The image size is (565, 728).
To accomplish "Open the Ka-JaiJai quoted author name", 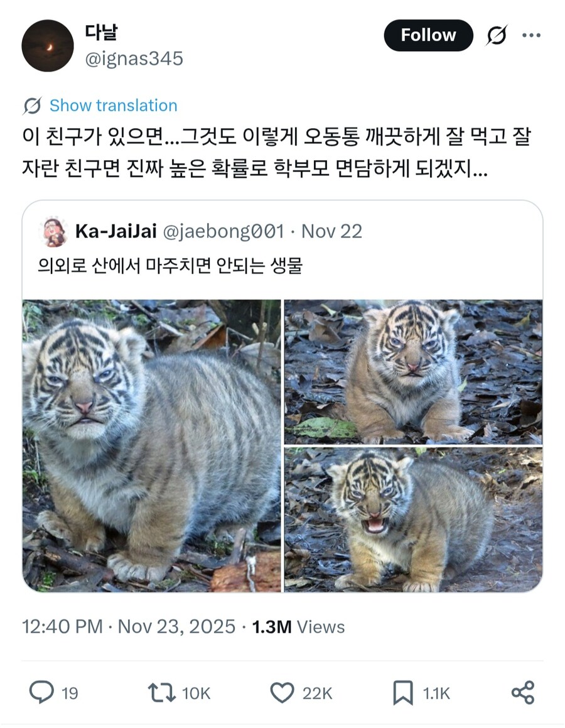I will [116, 231].
